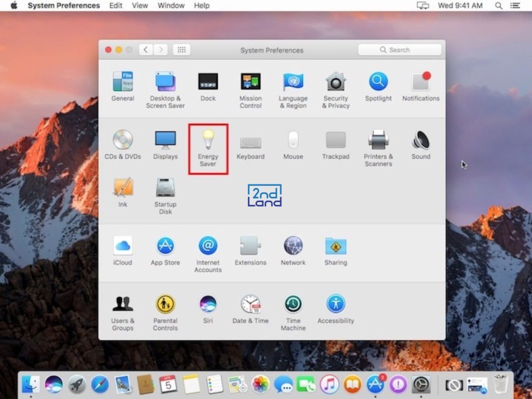Open Security & Privacy pane

coord(335,90)
